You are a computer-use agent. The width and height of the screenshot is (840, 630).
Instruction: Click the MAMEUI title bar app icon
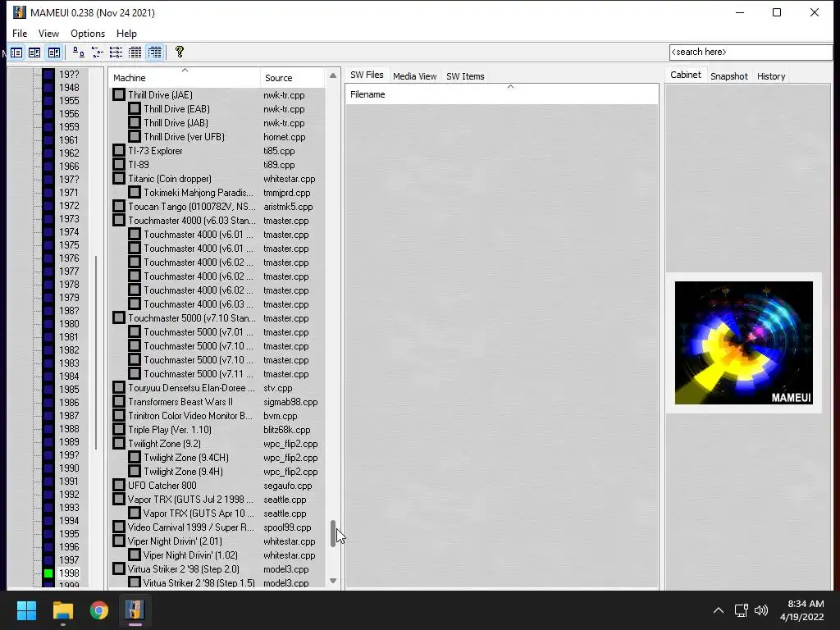20,12
